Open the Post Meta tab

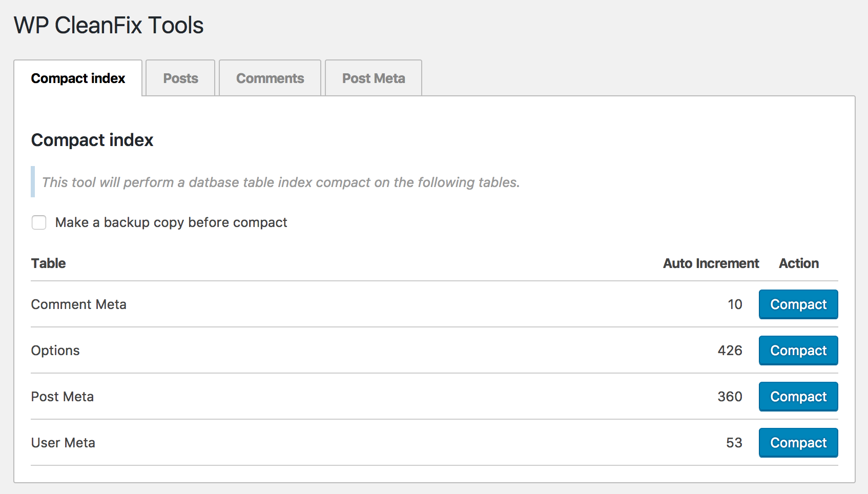click(374, 78)
